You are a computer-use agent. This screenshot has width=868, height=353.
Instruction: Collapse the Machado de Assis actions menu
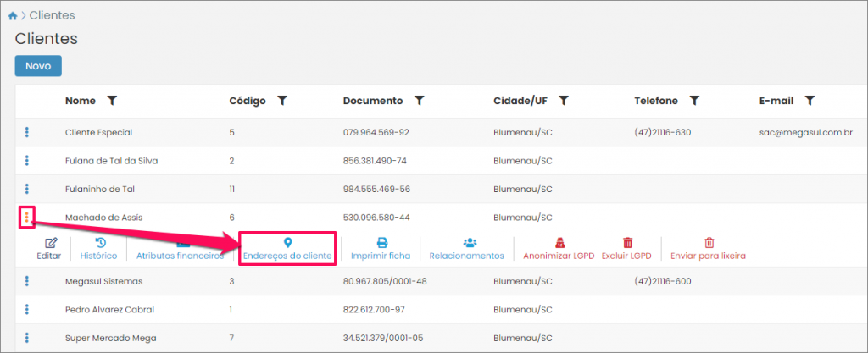[27, 218]
